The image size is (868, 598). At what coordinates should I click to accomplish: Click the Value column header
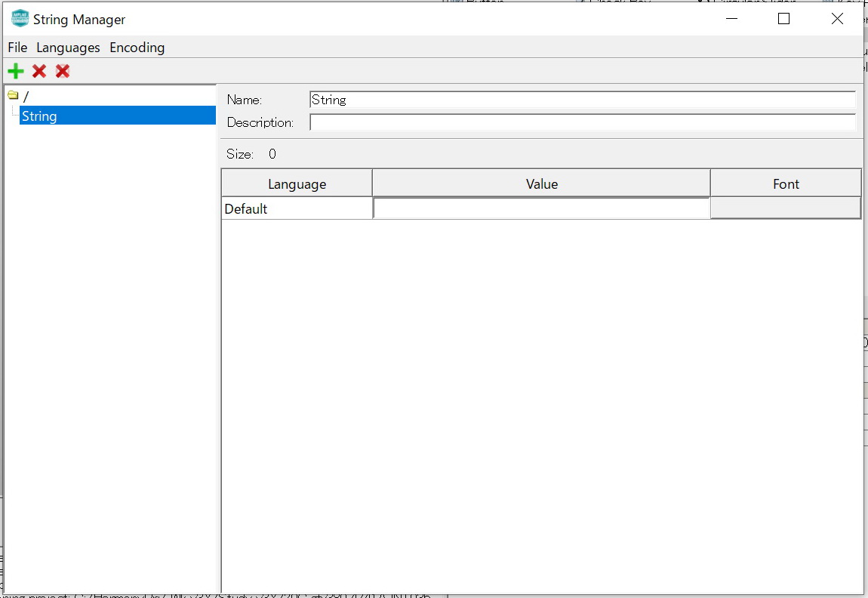(541, 184)
